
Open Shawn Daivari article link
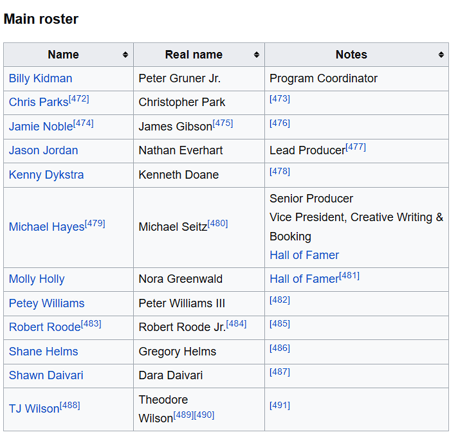click(46, 375)
